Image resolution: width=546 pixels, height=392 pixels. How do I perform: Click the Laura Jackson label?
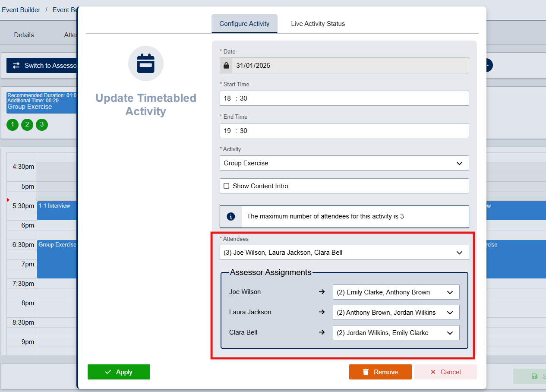250,312
